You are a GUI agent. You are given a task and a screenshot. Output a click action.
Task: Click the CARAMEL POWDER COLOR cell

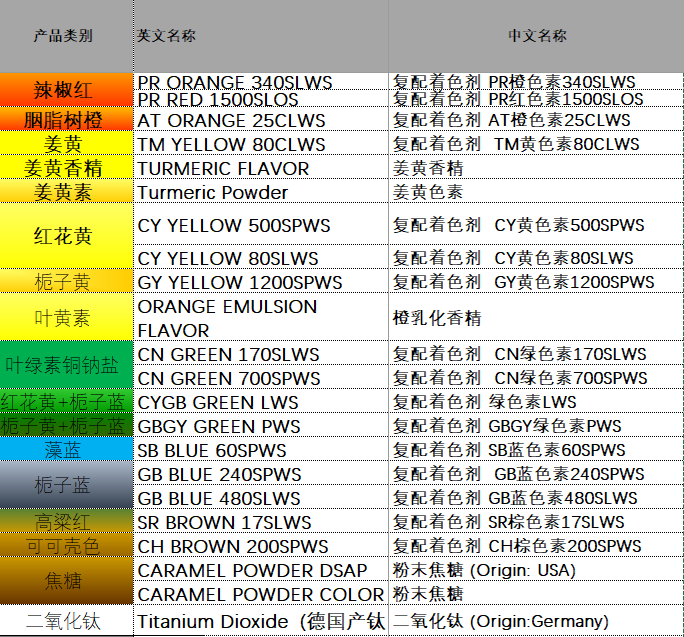(261, 593)
